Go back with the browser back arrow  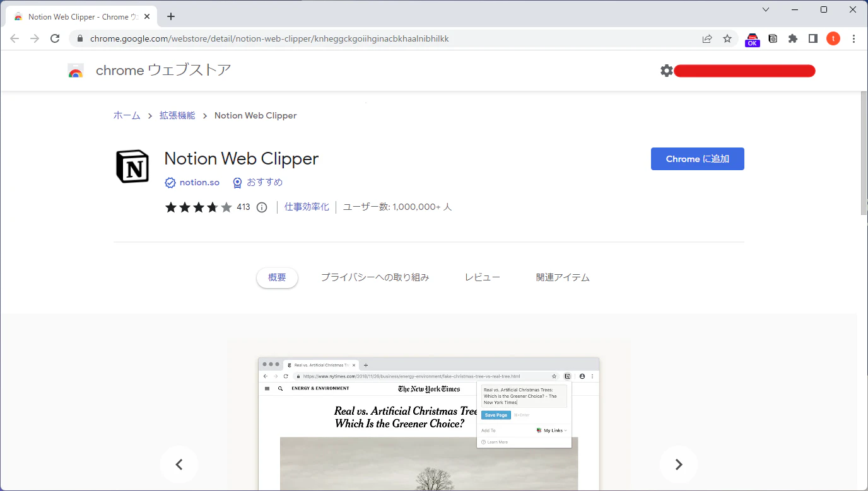click(x=15, y=38)
